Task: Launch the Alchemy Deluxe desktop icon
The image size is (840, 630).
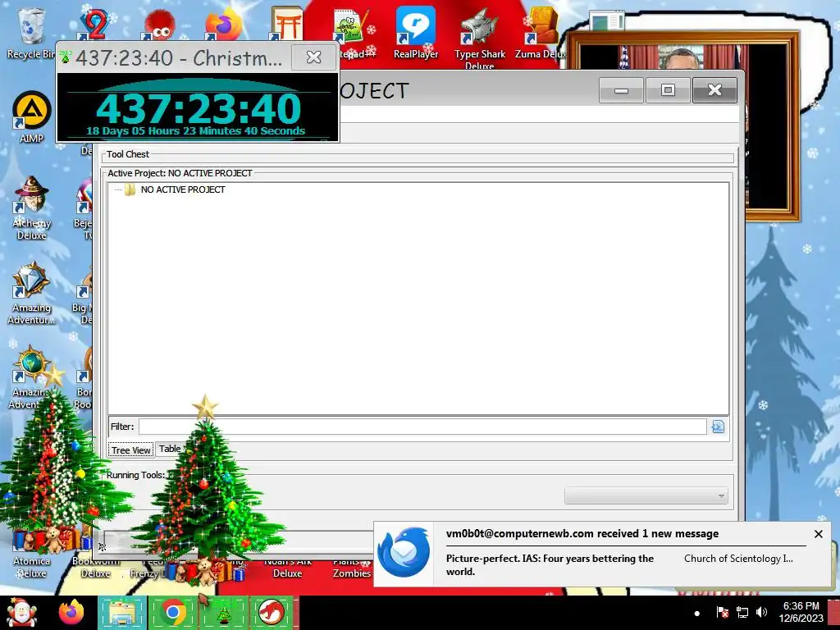Action: tap(32, 208)
